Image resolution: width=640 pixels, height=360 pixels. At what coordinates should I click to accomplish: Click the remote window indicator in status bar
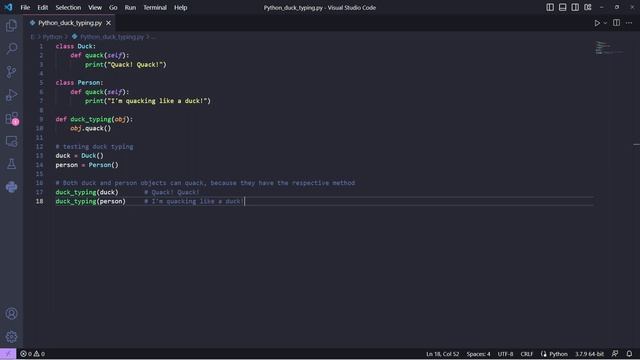(x=8, y=354)
